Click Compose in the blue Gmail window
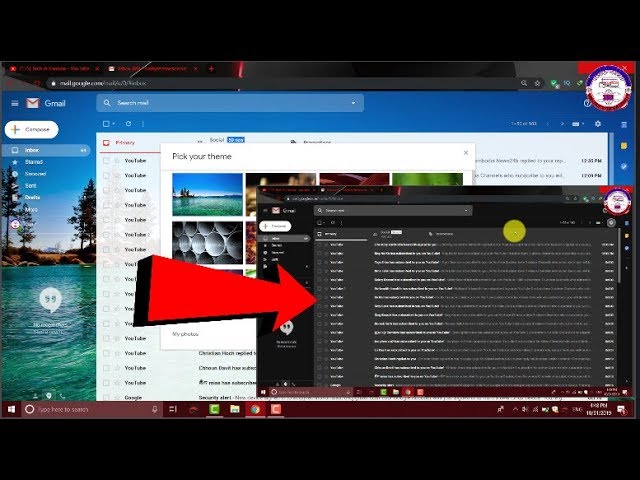 [x=32, y=129]
